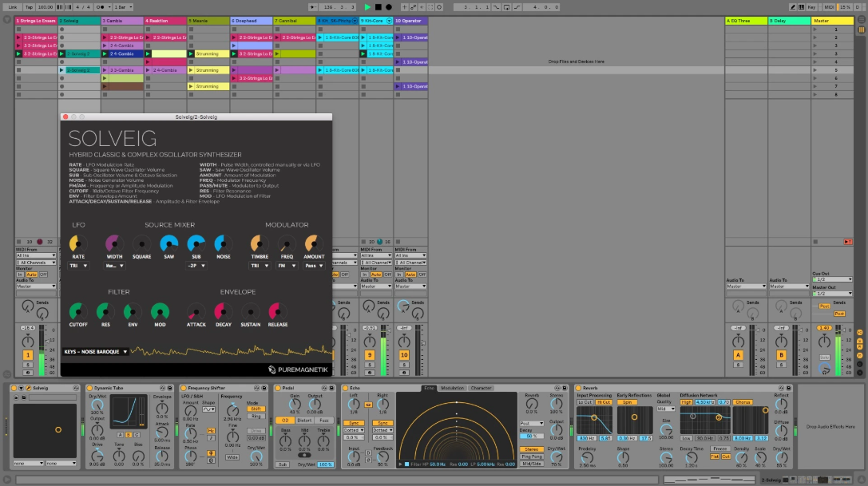Click the Solveig ATTACK envelope knob

pos(196,312)
